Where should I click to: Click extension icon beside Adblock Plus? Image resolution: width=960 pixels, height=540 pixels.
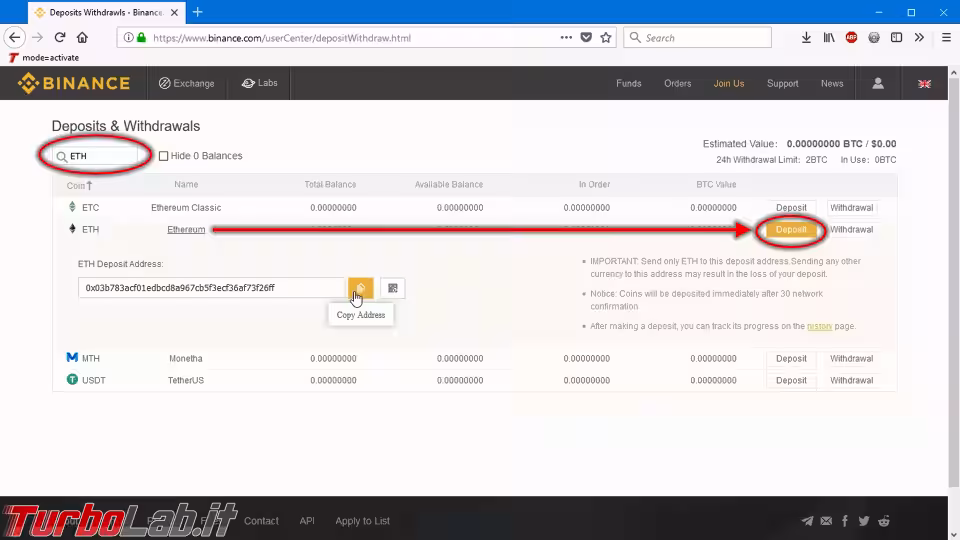pyautogui.click(x=874, y=37)
